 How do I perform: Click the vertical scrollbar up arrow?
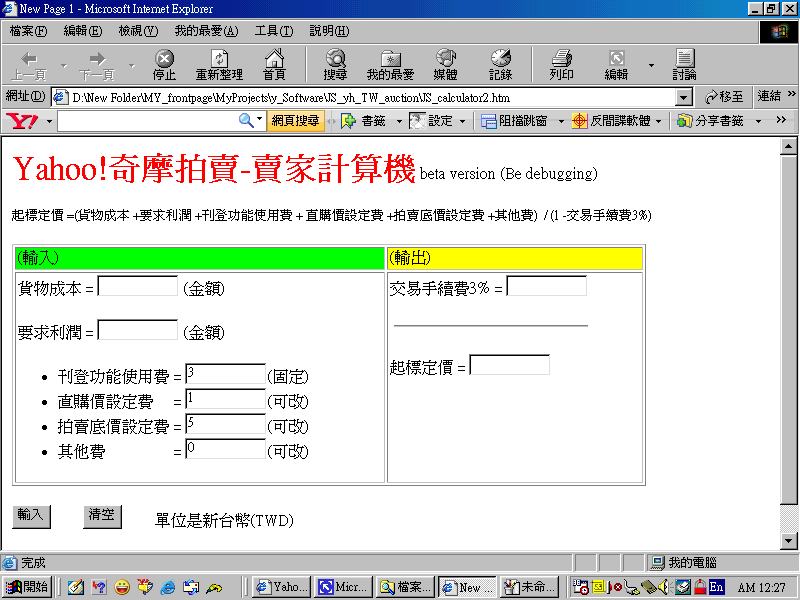tap(788, 146)
